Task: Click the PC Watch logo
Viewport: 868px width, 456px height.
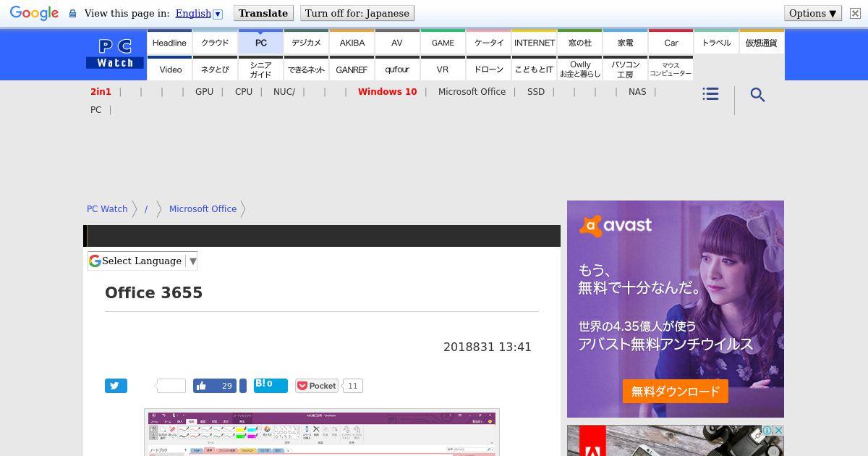Action: [115, 54]
